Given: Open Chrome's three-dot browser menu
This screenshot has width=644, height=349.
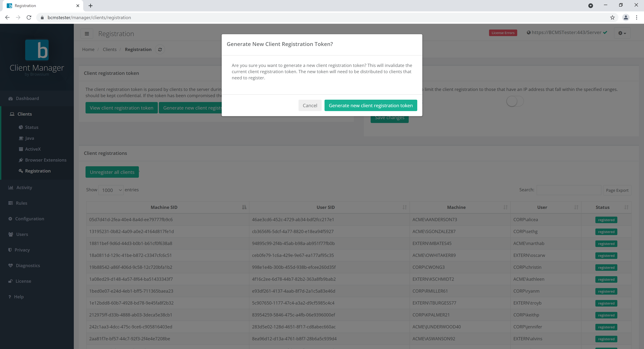Looking at the screenshot, I should [637, 17].
